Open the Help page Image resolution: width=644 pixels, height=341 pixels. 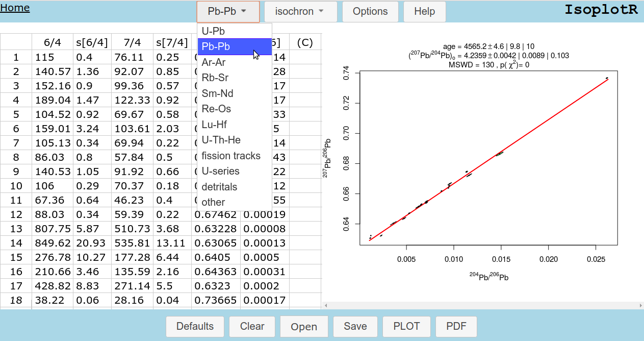[x=424, y=11]
